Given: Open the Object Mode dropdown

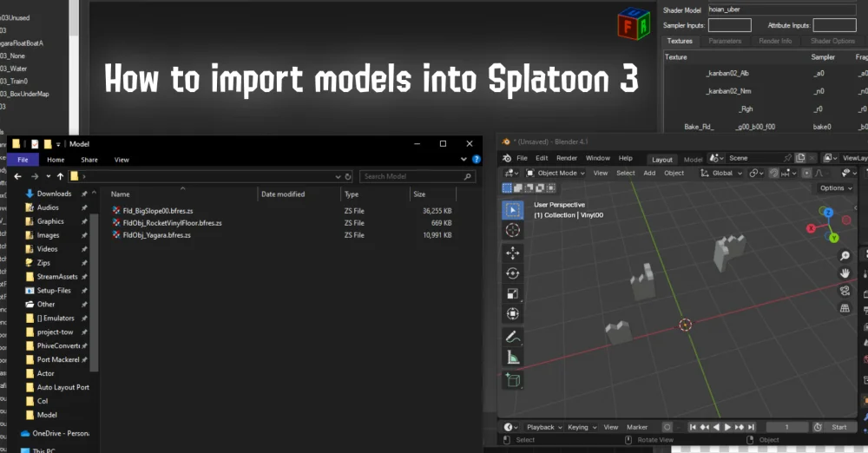Looking at the screenshot, I should point(555,174).
